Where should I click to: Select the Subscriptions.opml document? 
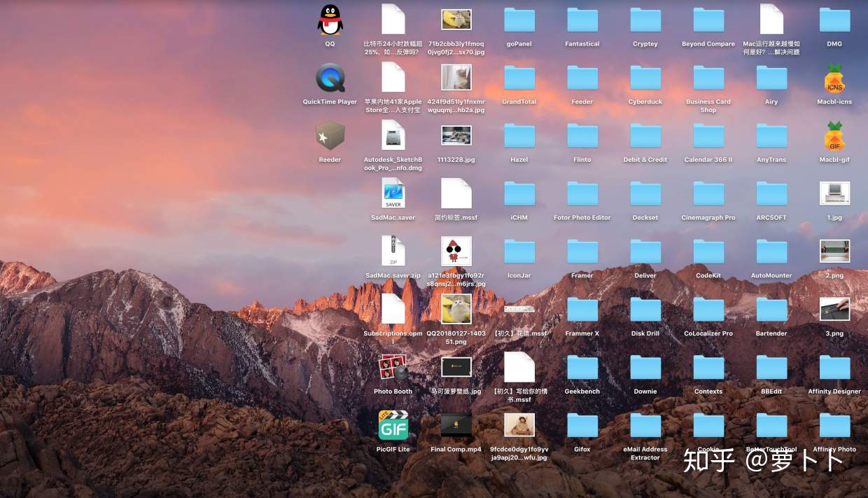[393, 309]
